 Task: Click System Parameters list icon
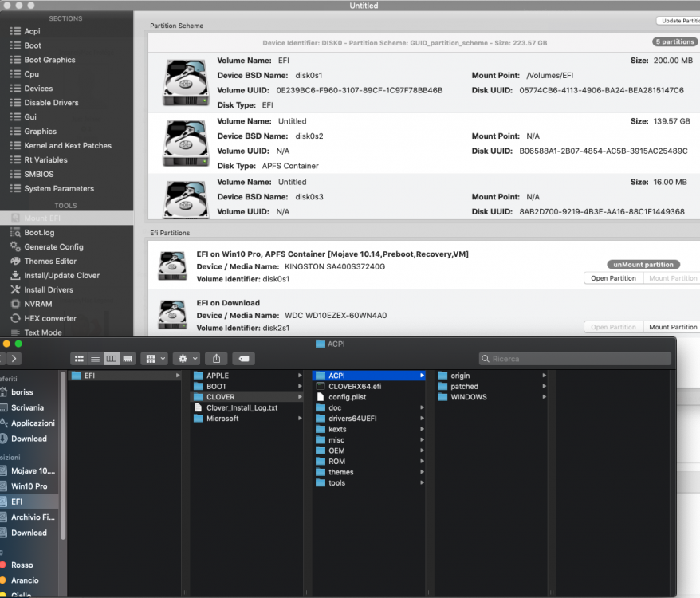[x=16, y=188]
